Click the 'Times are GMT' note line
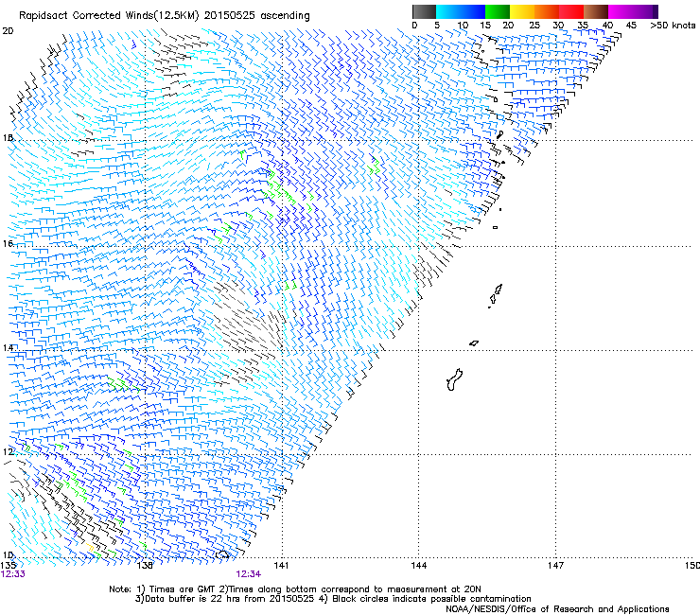This screenshot has width=700, height=615. (294, 589)
